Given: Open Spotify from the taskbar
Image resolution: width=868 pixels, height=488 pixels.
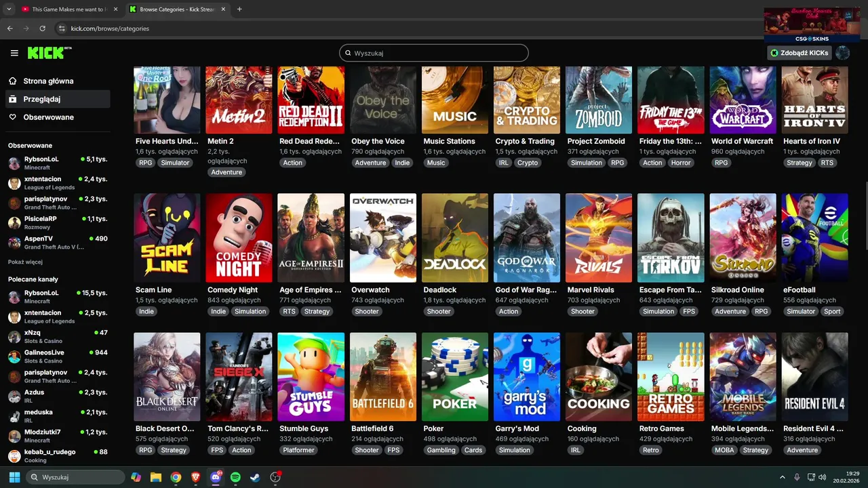Looking at the screenshot, I should (235, 477).
